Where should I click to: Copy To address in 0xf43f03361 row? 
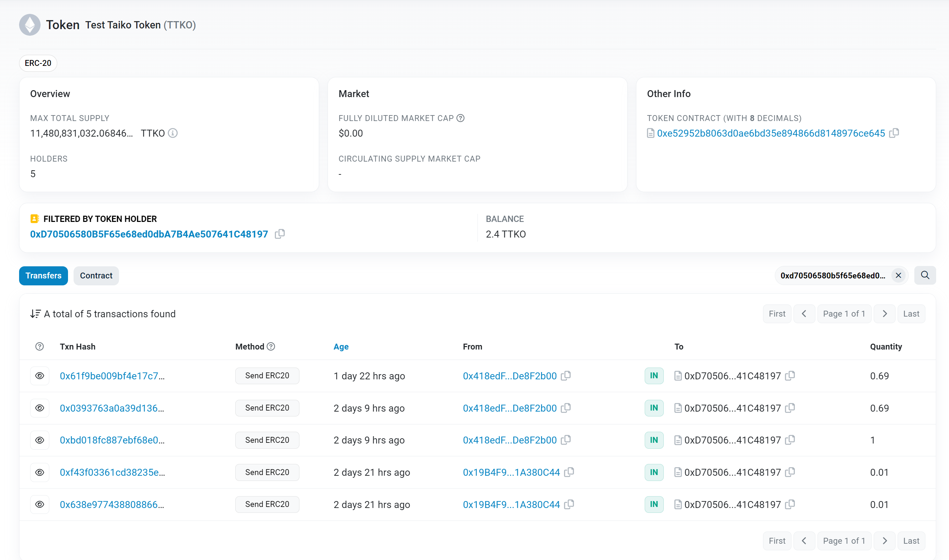click(790, 472)
